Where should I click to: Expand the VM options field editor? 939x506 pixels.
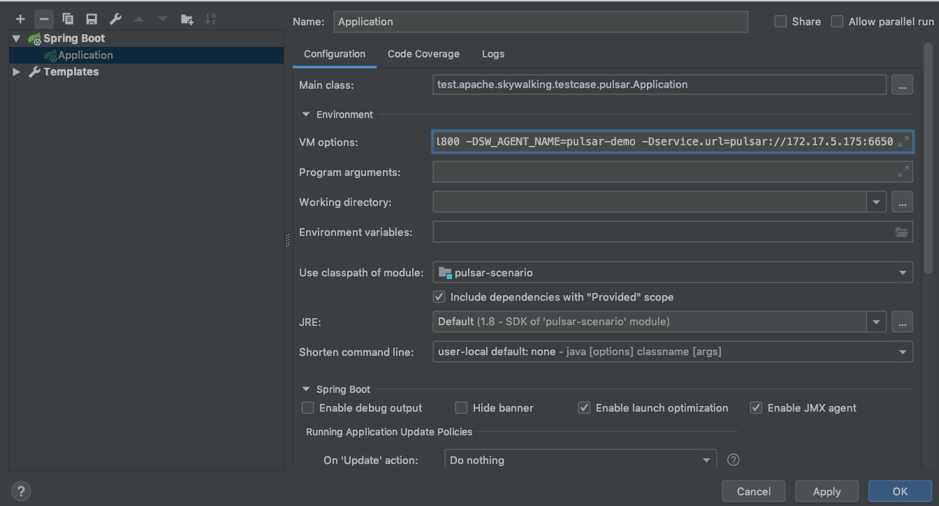click(x=903, y=142)
